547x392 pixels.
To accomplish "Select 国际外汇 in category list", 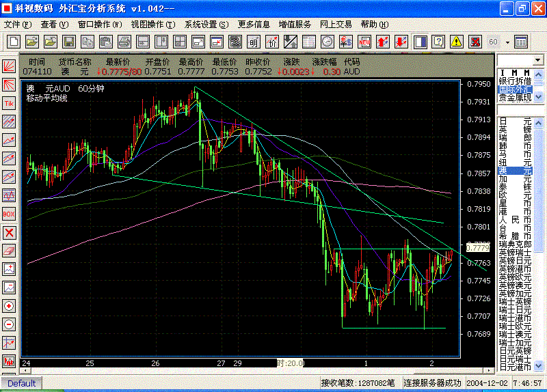I will [516, 89].
